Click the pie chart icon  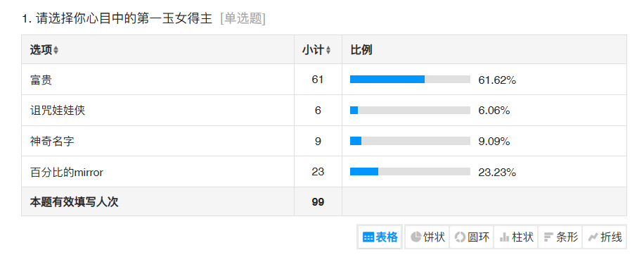[416, 237]
